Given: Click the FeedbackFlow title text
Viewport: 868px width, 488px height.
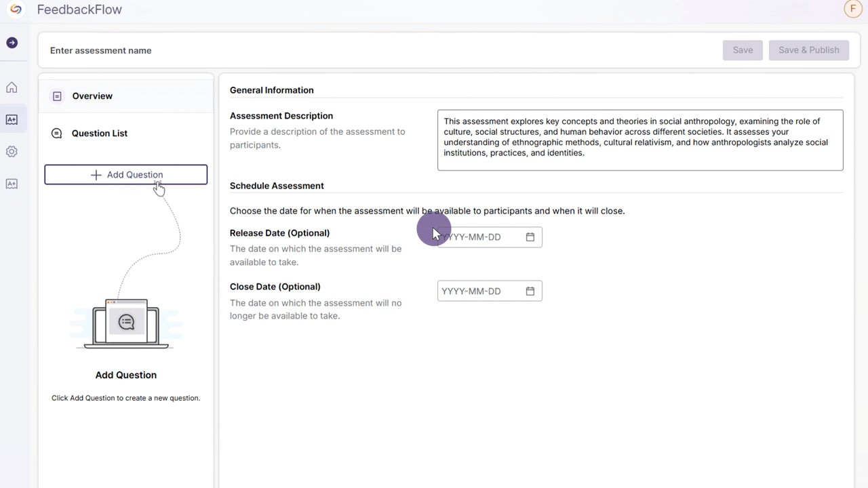Looking at the screenshot, I should 79,9.
